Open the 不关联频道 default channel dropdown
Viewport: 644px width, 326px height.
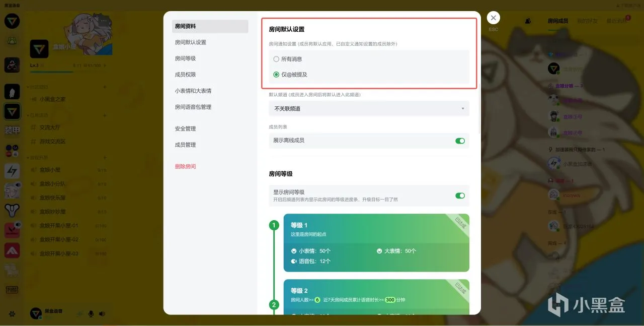pos(369,108)
